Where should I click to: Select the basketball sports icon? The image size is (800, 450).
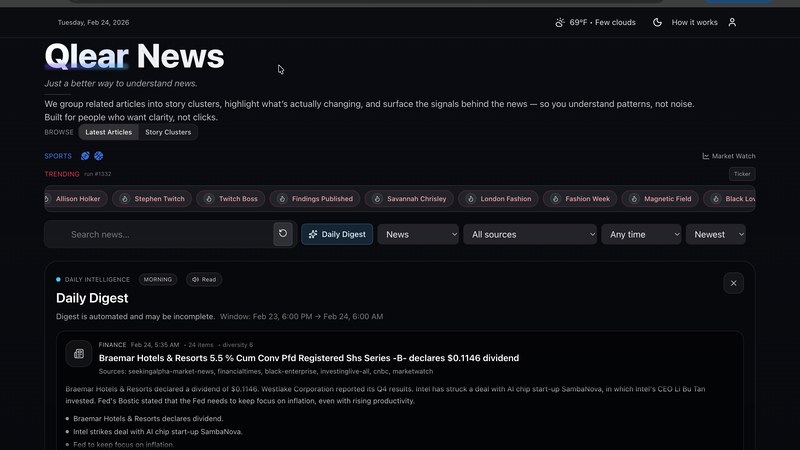(x=98, y=156)
